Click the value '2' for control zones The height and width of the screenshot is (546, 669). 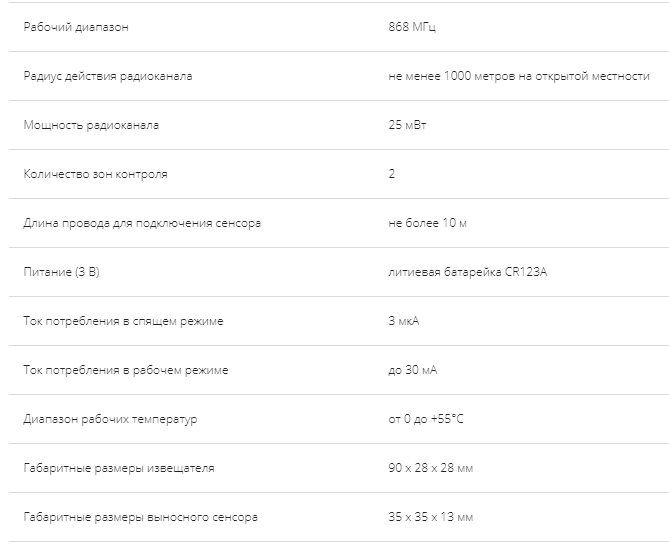pyautogui.click(x=392, y=174)
